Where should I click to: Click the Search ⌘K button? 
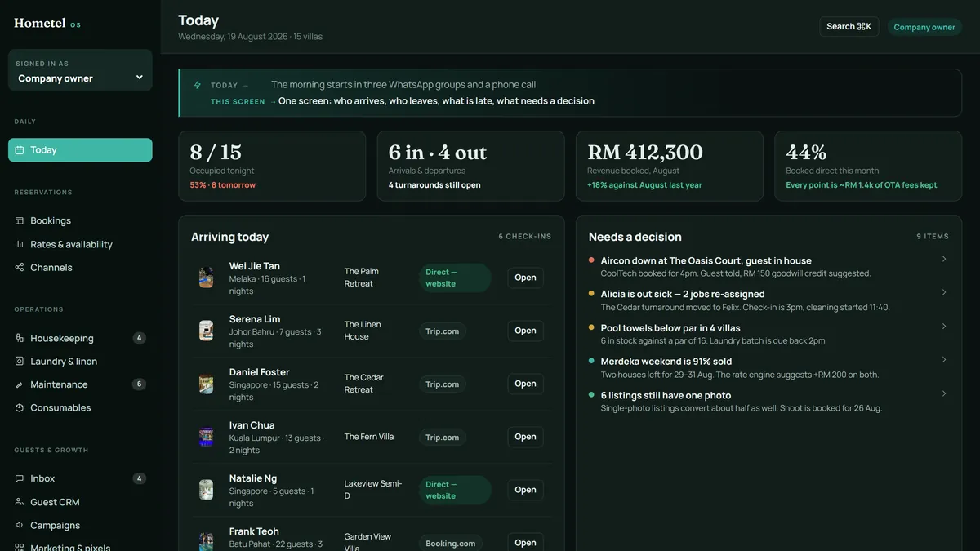(849, 27)
